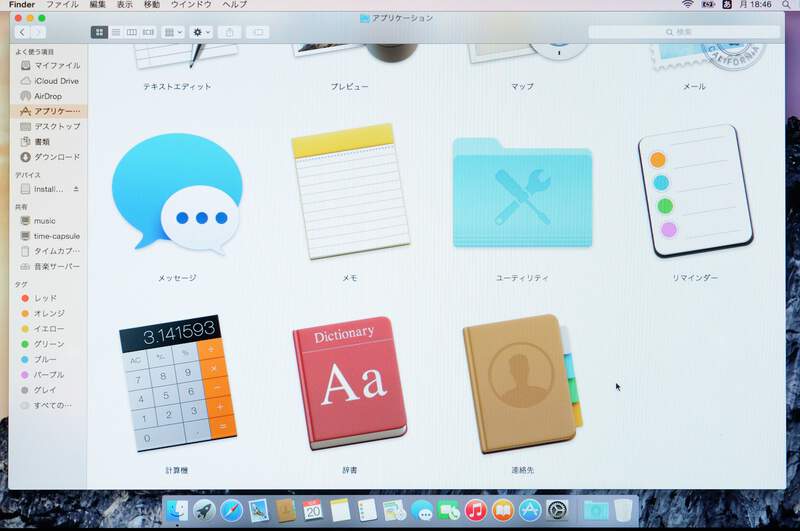The width and height of the screenshot is (800, 531).
Task: Open the Finder menu
Action: (22, 4)
